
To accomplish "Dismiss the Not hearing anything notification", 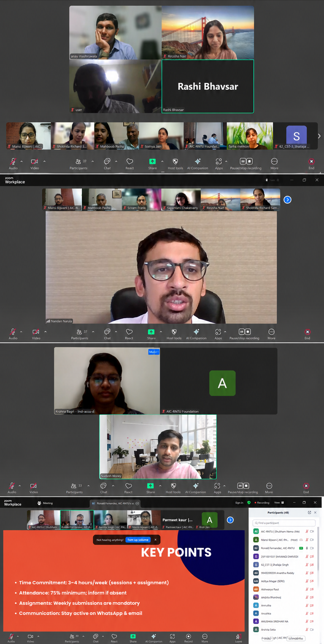I will [155, 540].
